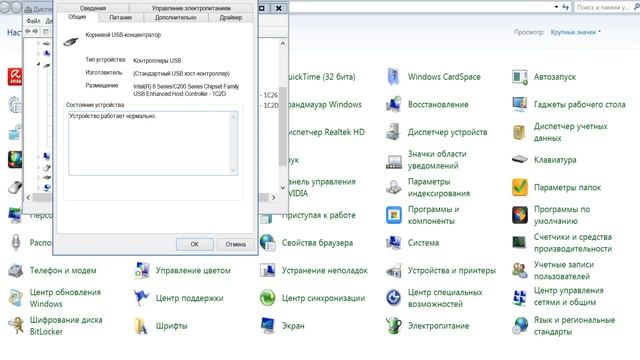Open Центр управления сетями icon

(520, 298)
